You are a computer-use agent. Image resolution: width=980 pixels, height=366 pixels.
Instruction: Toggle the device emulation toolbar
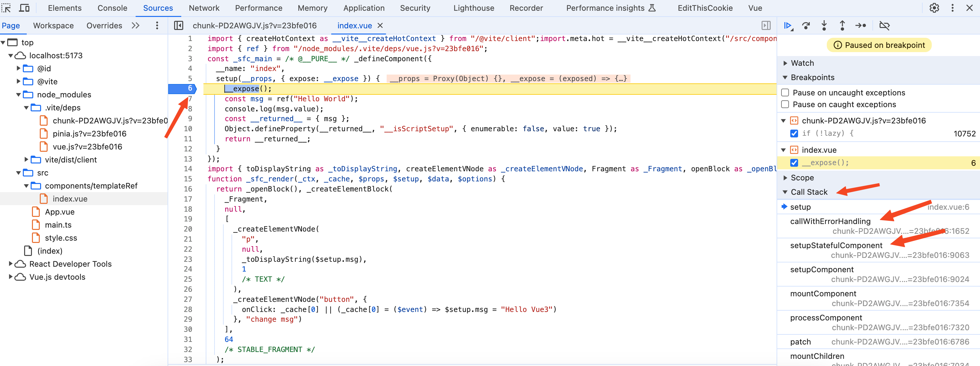[x=24, y=7]
